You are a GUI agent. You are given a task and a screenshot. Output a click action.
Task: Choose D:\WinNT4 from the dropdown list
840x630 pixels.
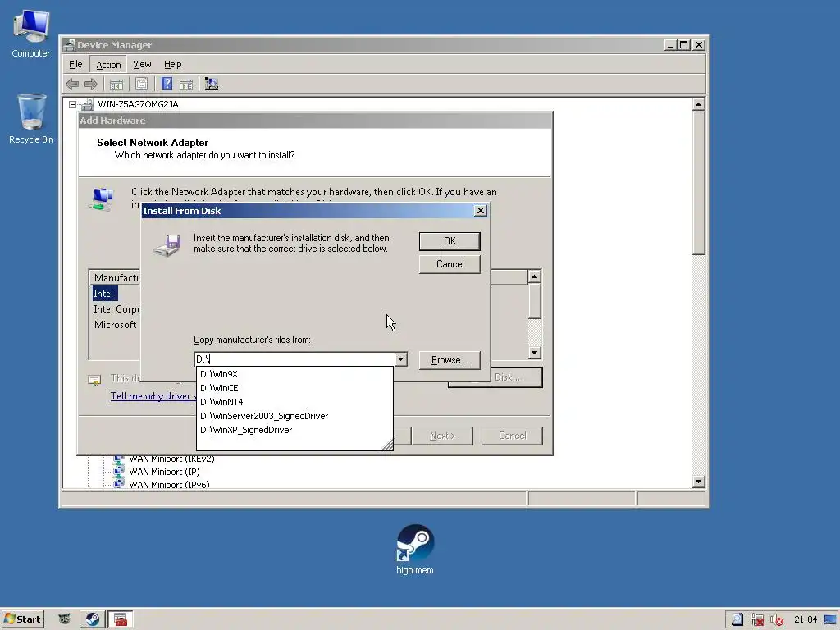[x=294, y=402]
